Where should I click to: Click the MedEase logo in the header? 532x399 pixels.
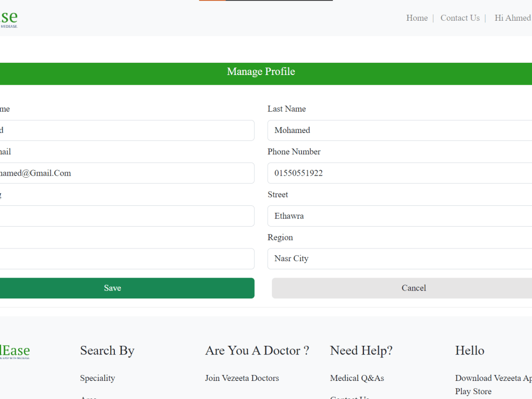[9, 19]
